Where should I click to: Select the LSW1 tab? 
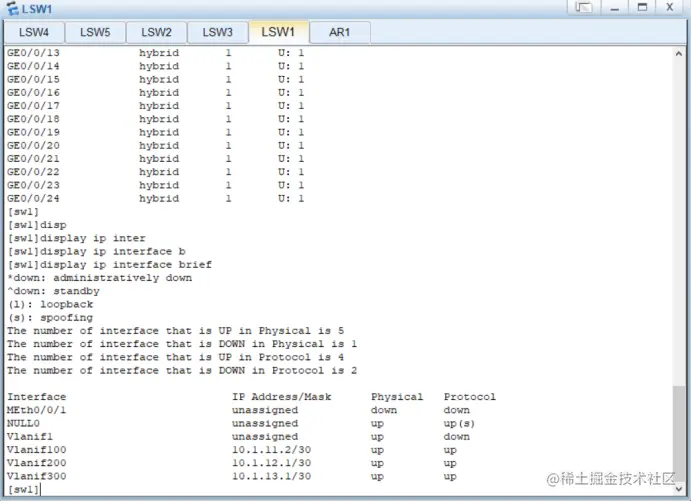point(278,32)
